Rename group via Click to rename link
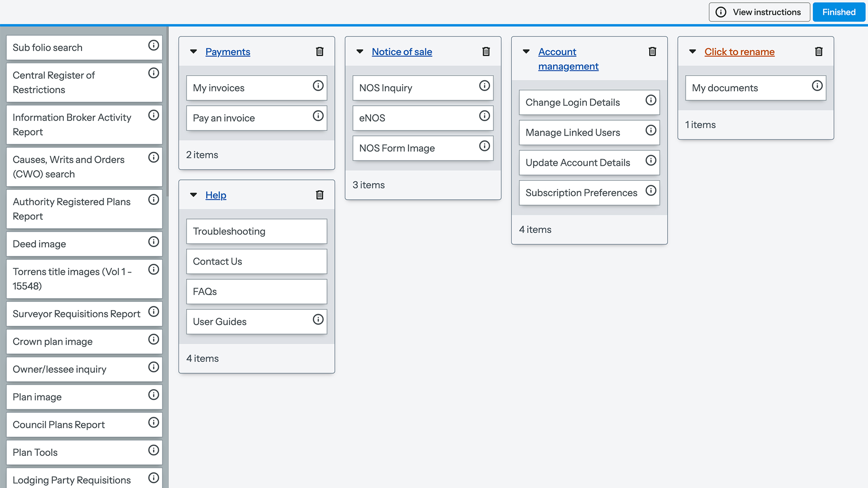The width and height of the screenshot is (868, 488). coord(739,52)
